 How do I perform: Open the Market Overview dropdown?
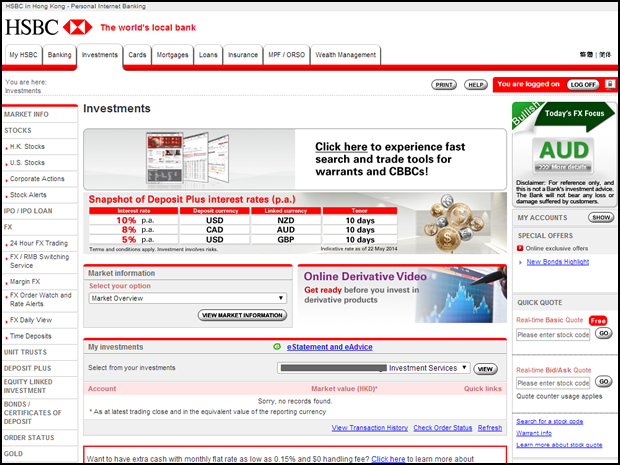[187, 298]
